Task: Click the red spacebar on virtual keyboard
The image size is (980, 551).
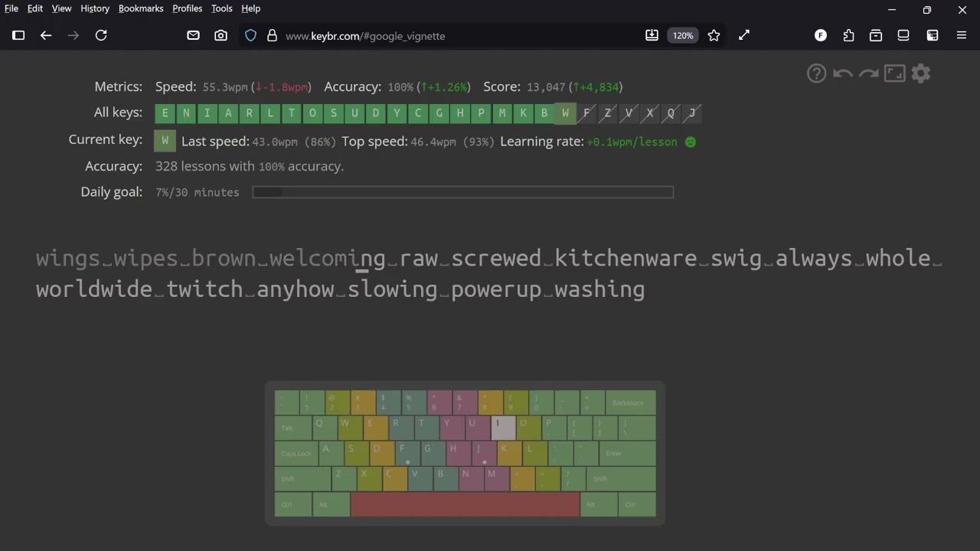Action: pos(465,504)
